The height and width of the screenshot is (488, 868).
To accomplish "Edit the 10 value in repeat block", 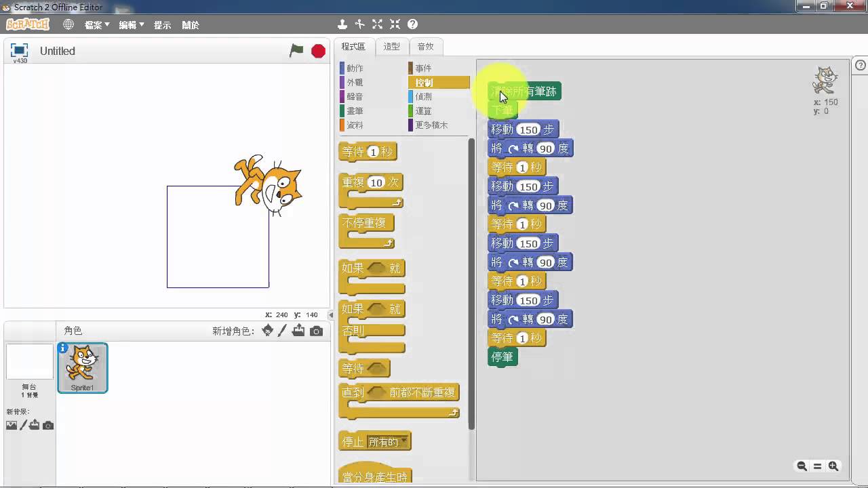I will (376, 183).
